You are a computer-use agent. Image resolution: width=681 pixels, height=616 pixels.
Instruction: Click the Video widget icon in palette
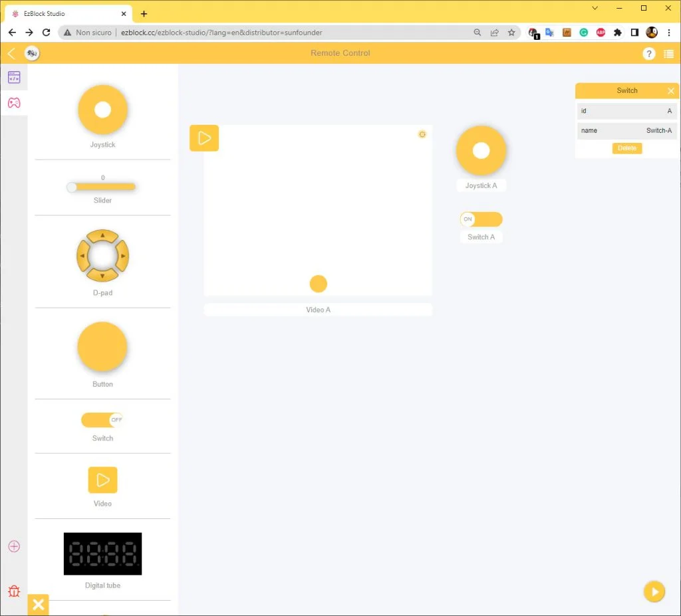102,480
